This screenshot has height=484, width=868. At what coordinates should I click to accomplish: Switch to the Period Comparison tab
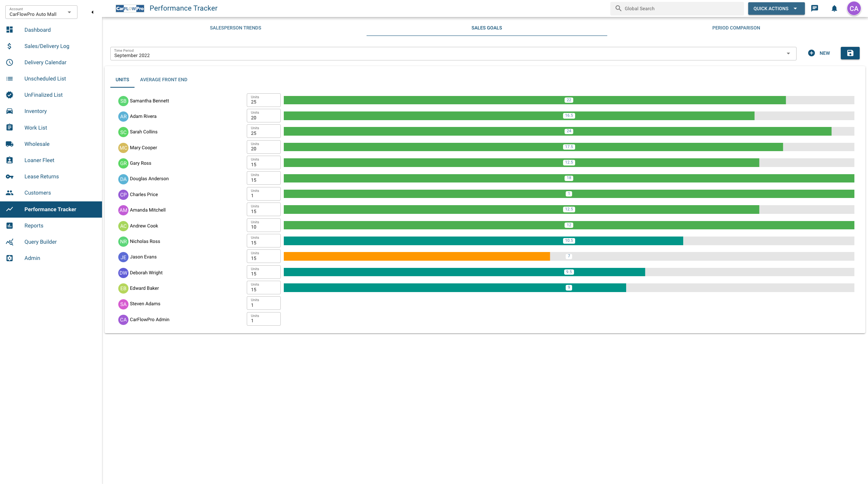tap(736, 28)
